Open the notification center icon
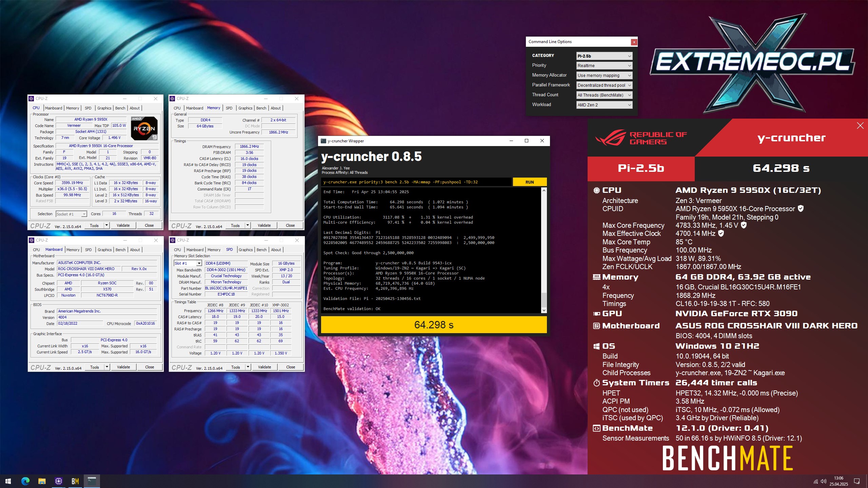This screenshot has height=488, width=868. pyautogui.click(x=857, y=481)
